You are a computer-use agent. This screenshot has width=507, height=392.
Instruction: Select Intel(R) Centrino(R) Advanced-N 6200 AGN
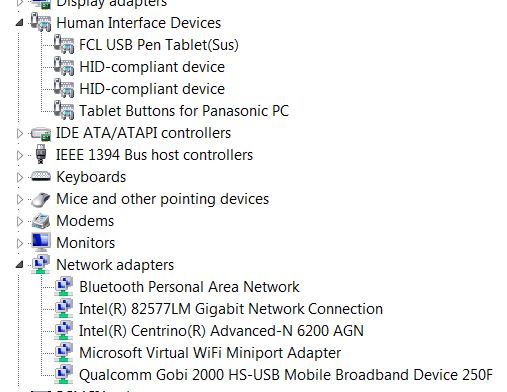(221, 331)
